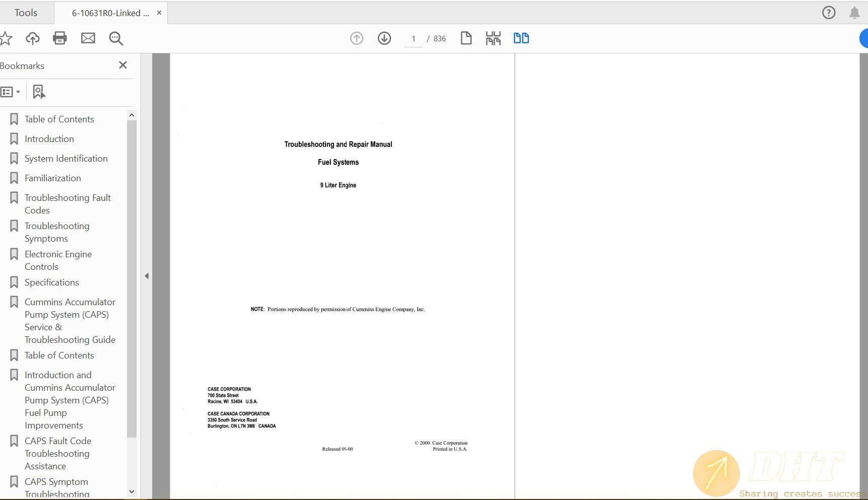Image resolution: width=868 pixels, height=500 pixels.
Task: Toggle the two-page view icon
Action: click(521, 38)
